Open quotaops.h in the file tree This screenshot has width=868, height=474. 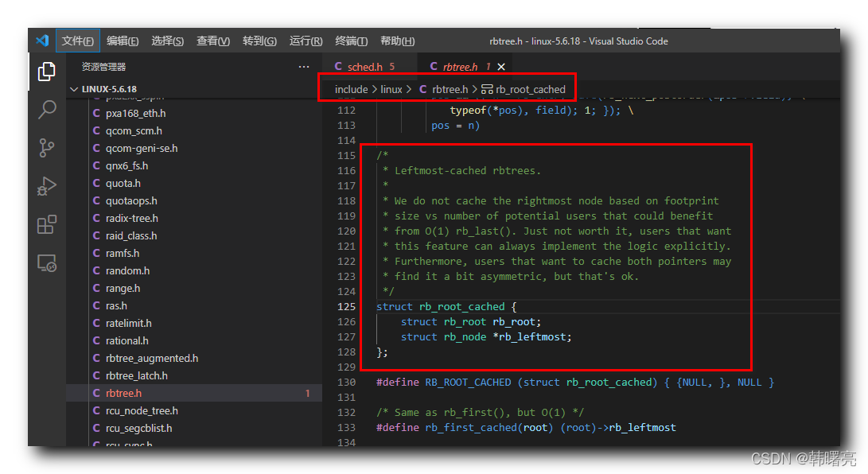click(131, 200)
